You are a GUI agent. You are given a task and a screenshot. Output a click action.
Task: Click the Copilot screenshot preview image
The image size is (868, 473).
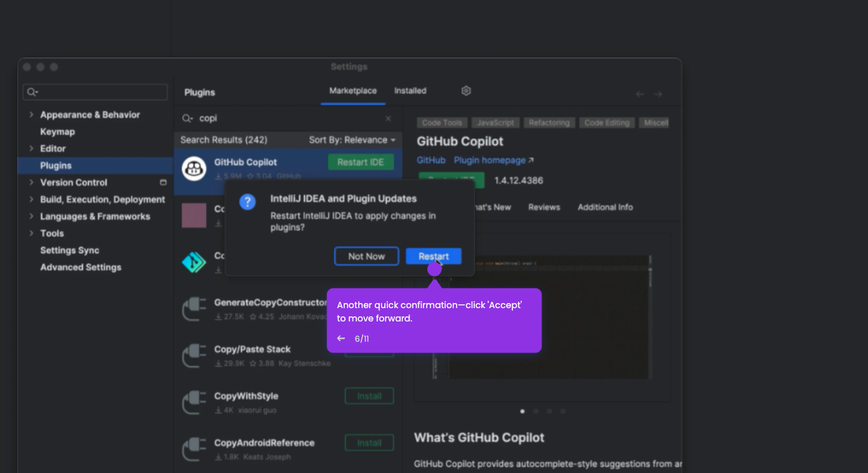tap(543, 317)
